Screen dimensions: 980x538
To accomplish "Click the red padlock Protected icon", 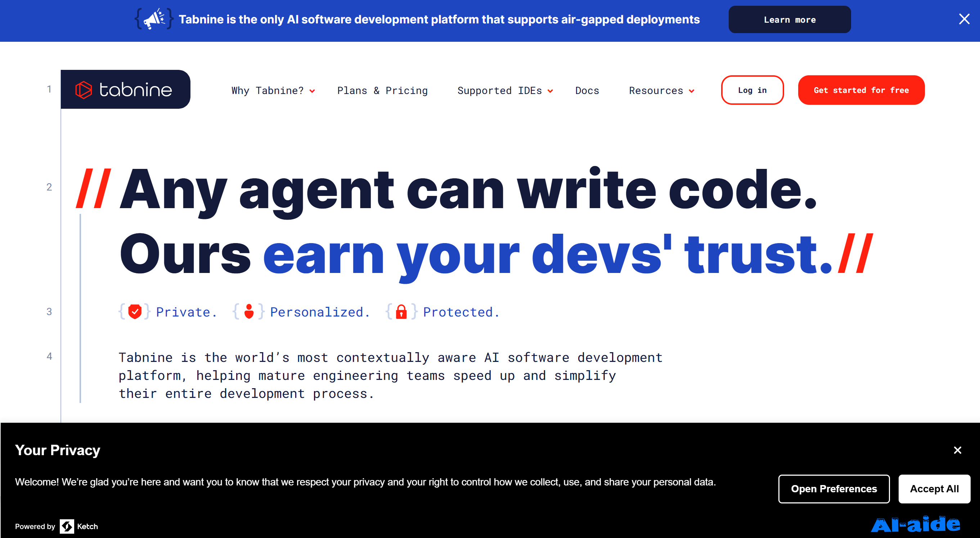I will (401, 311).
